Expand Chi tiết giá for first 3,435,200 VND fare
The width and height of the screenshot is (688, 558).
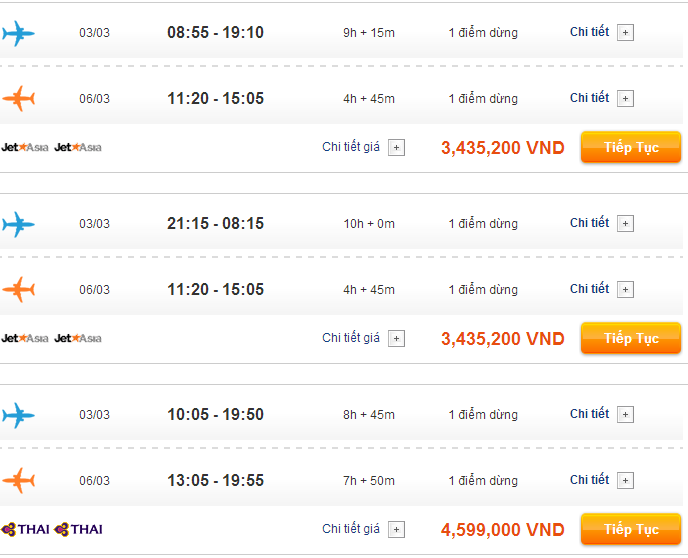point(396,148)
